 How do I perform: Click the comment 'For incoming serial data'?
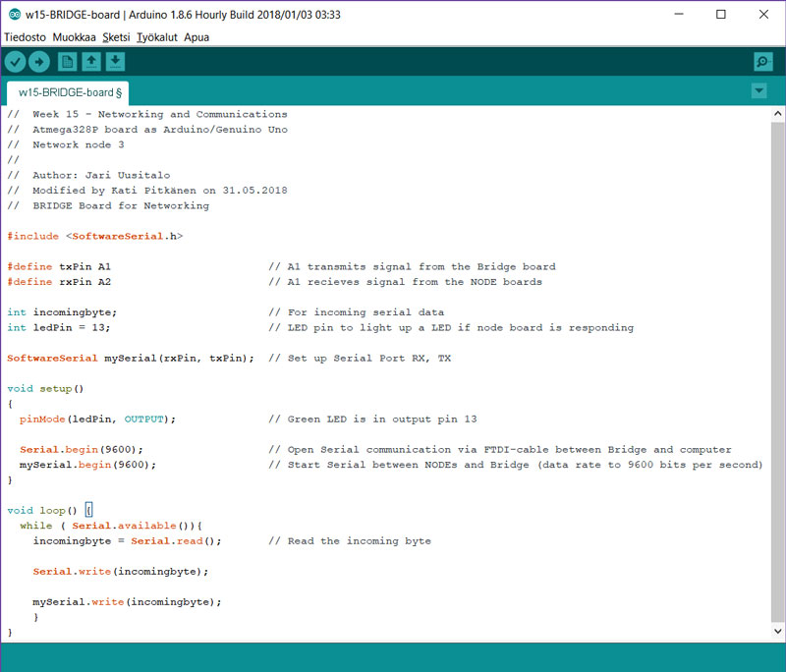(x=365, y=312)
